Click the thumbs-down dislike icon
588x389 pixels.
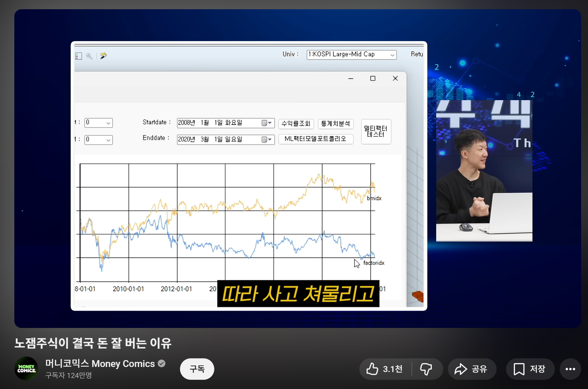pyautogui.click(x=426, y=369)
